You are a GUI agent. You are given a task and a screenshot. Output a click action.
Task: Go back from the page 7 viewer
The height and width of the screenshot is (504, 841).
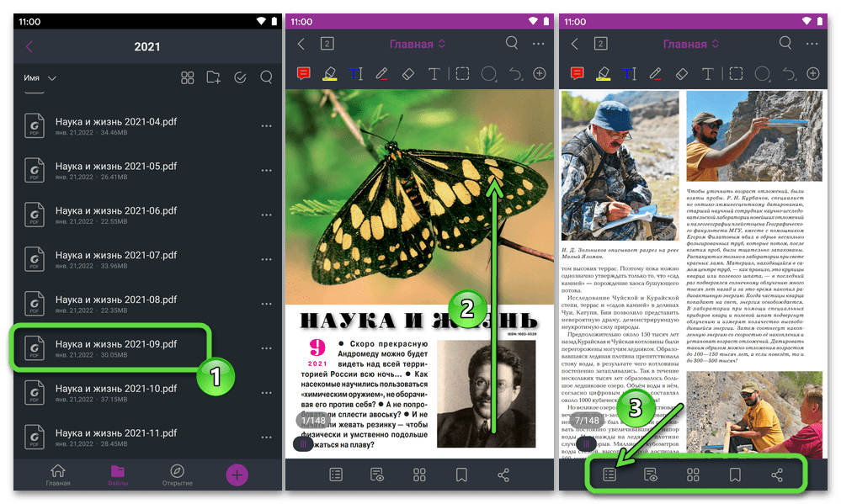pyautogui.click(x=575, y=44)
